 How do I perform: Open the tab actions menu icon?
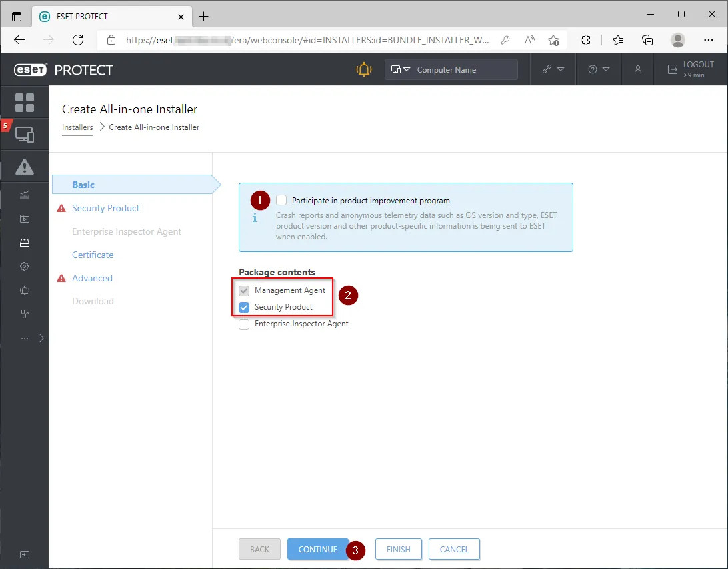click(17, 17)
